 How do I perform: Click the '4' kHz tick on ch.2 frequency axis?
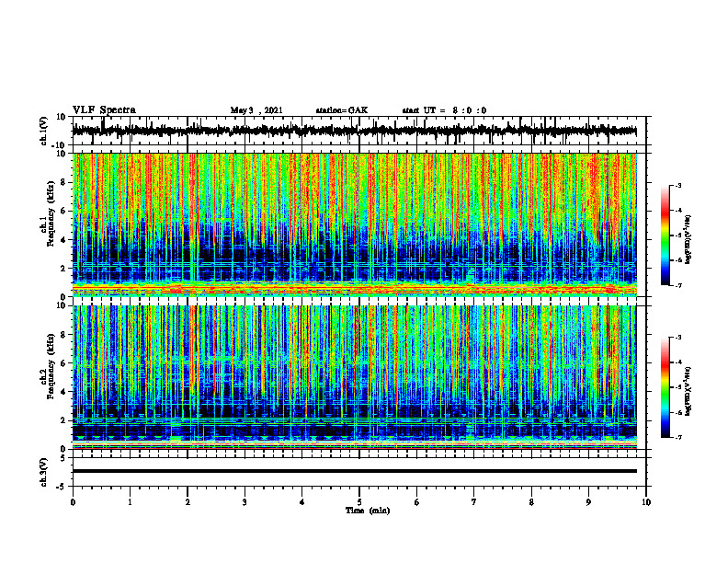(63, 392)
